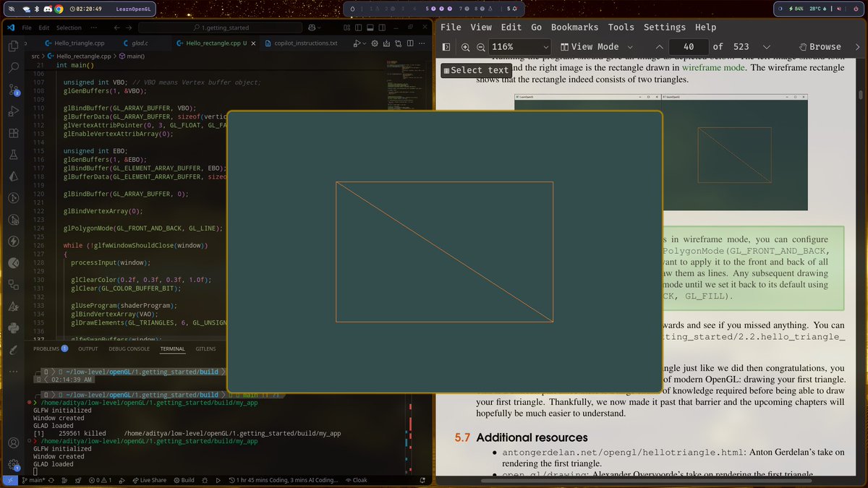Switch to the GITLENS panel tab
Viewport: 868px width, 488px height.
(x=205, y=348)
